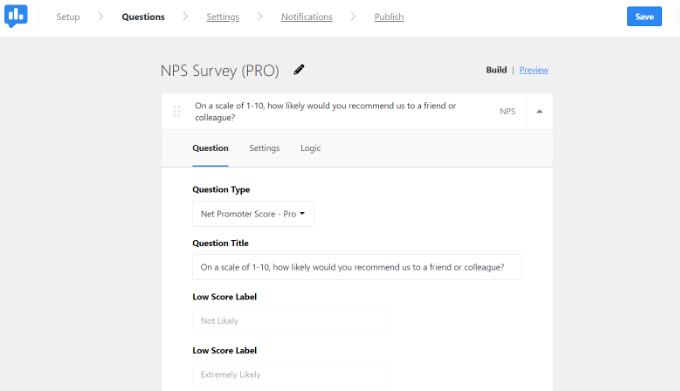Focus the Question Title input field
This screenshot has width=680, height=391.
(x=357, y=267)
